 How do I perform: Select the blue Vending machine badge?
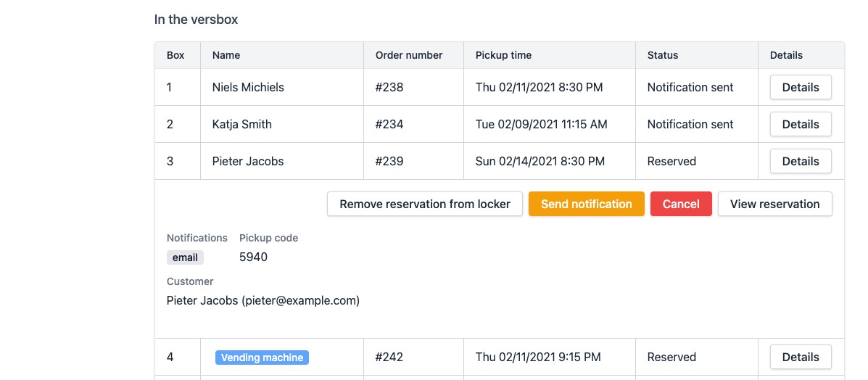pyautogui.click(x=262, y=358)
